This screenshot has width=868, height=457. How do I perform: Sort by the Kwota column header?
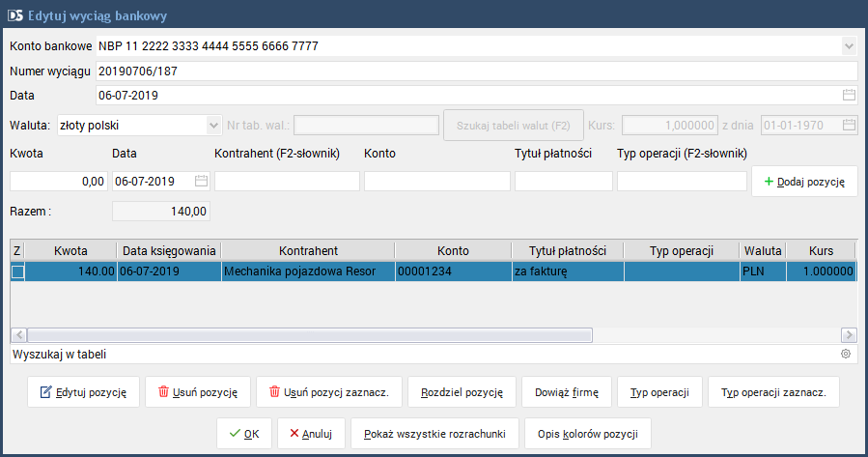70,251
